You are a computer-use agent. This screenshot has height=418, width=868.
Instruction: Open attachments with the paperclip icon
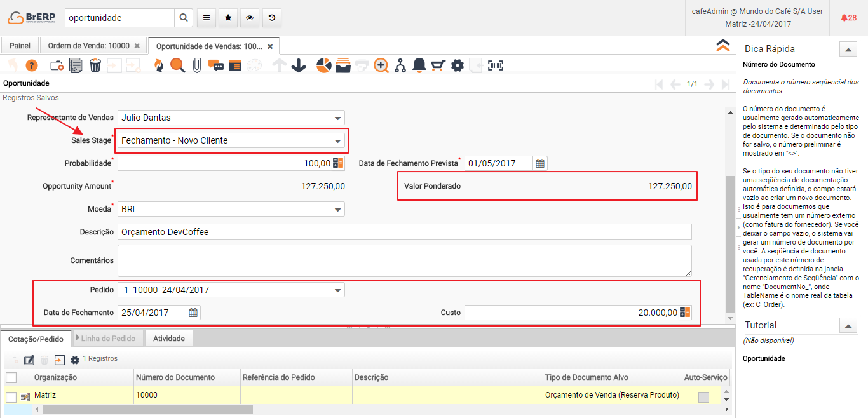197,65
